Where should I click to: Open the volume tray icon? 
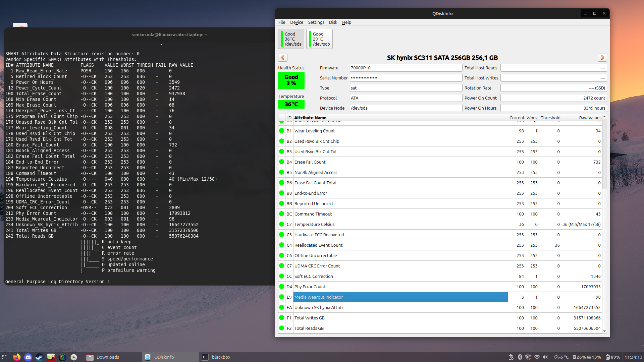(545, 357)
